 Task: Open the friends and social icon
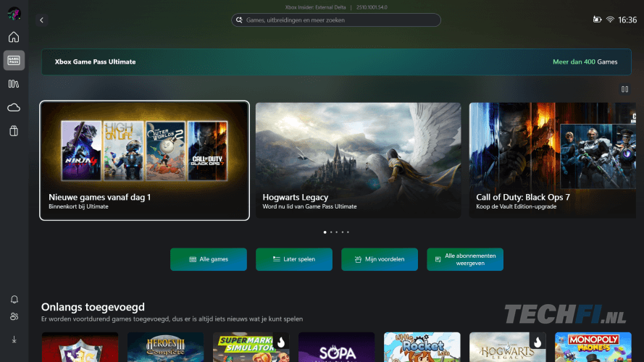(14, 316)
